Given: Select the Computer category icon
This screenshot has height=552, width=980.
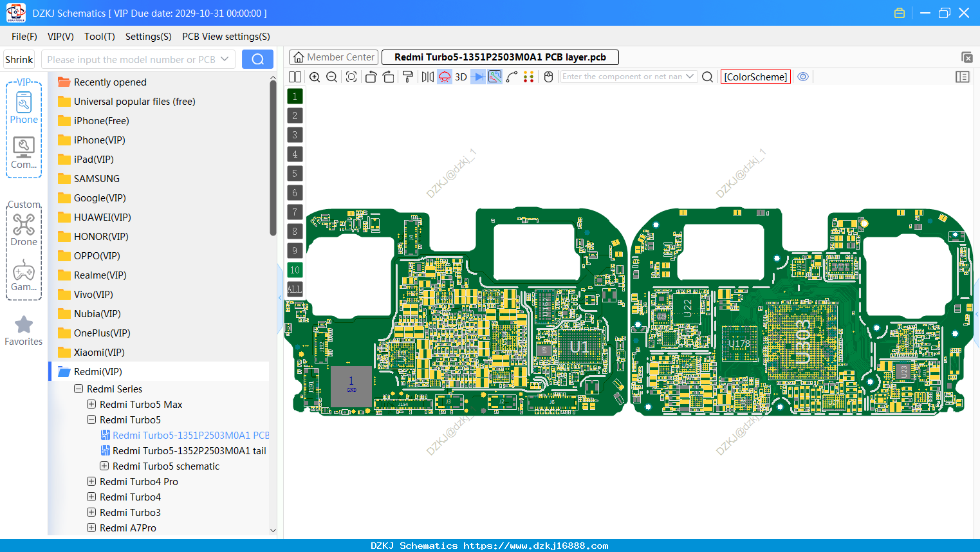Looking at the screenshot, I should point(24,153).
